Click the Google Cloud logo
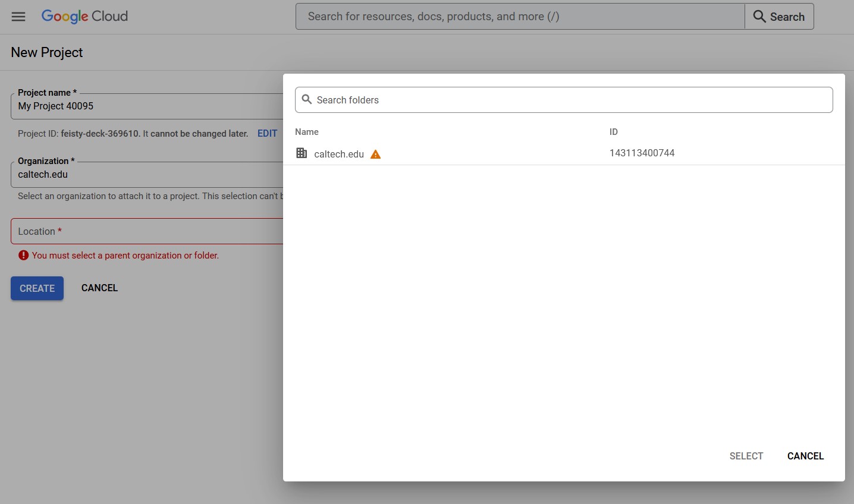The height and width of the screenshot is (504, 854). [x=84, y=17]
